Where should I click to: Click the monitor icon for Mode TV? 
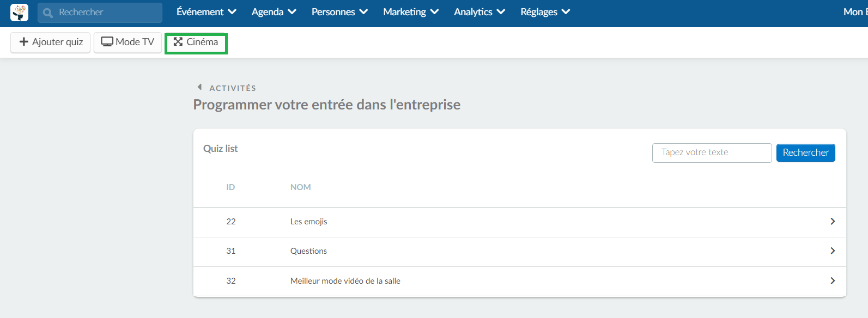(x=107, y=42)
